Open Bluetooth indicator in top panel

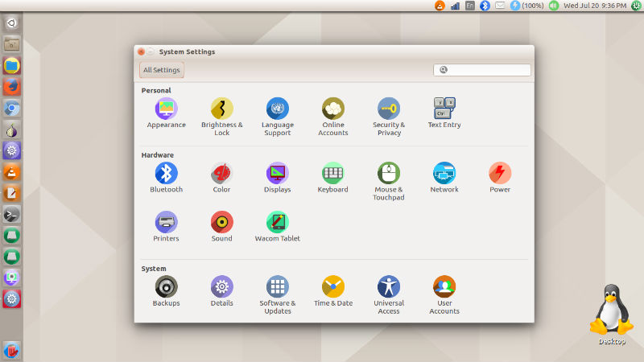pyautogui.click(x=485, y=6)
